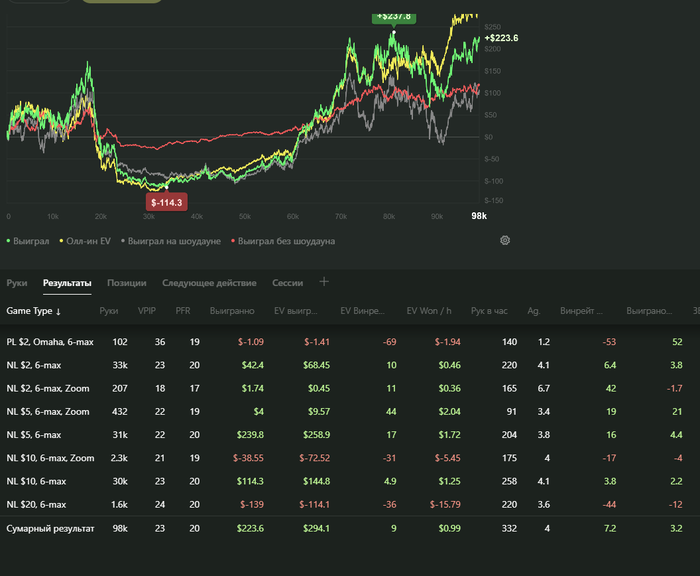
Task: Click the +$237.8 peak marker on chart
Action: pos(394,18)
